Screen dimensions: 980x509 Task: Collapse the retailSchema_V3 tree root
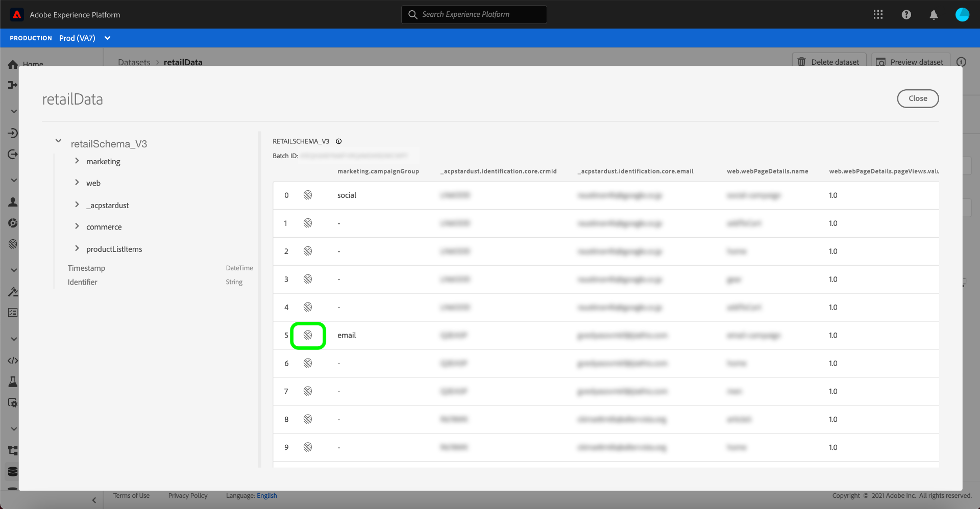click(58, 141)
